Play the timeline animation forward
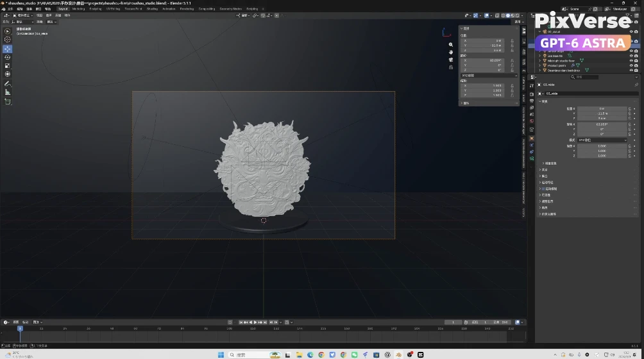The width and height of the screenshot is (644, 359). tap(255, 322)
